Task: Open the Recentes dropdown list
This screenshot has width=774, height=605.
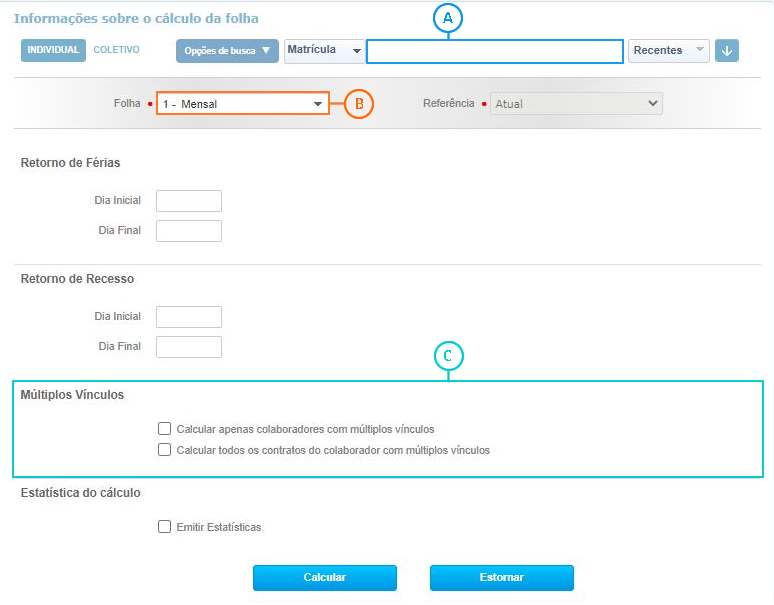Action: point(669,50)
